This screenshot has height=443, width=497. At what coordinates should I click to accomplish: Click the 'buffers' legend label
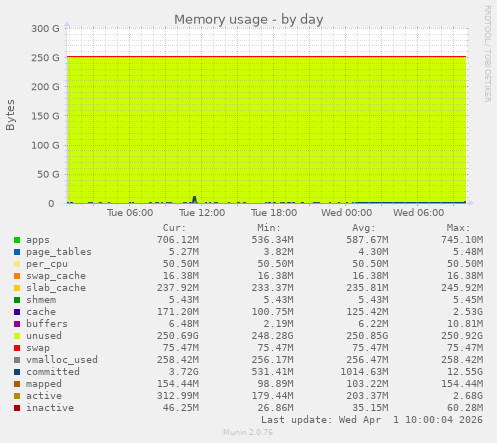click(47, 324)
